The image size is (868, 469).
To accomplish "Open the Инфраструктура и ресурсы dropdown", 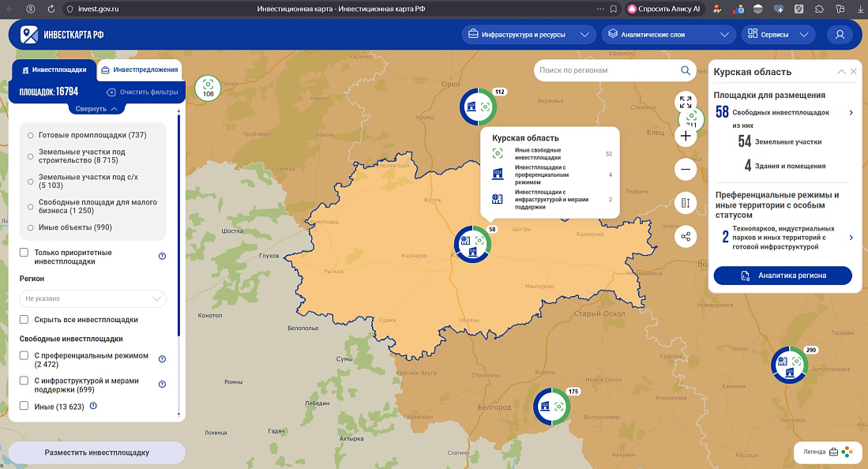I will [528, 35].
